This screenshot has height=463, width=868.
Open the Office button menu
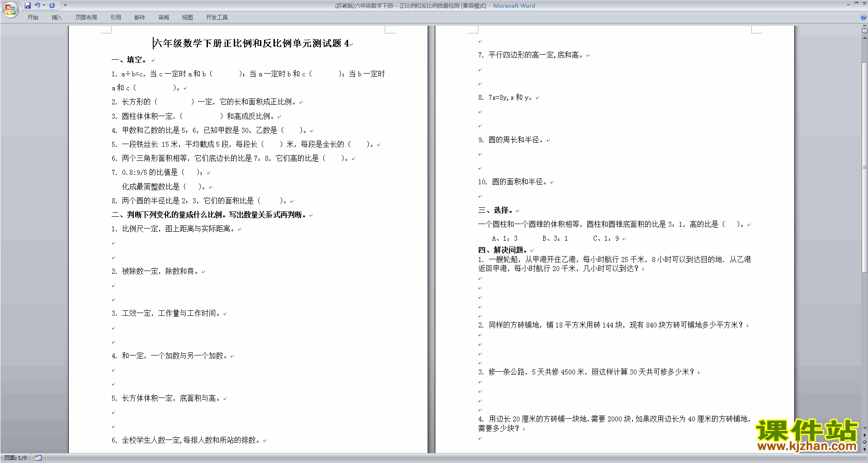point(10,9)
